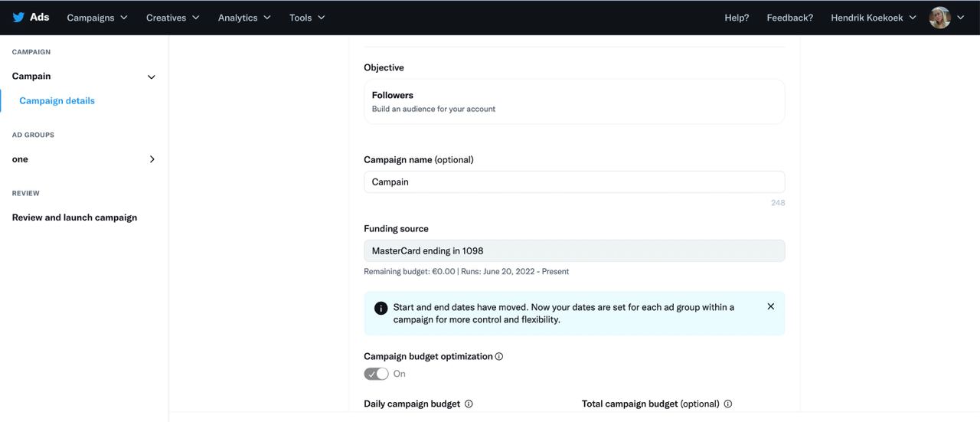Click the info icon next to Total campaign budget
The height and width of the screenshot is (422, 980).
pos(728,404)
